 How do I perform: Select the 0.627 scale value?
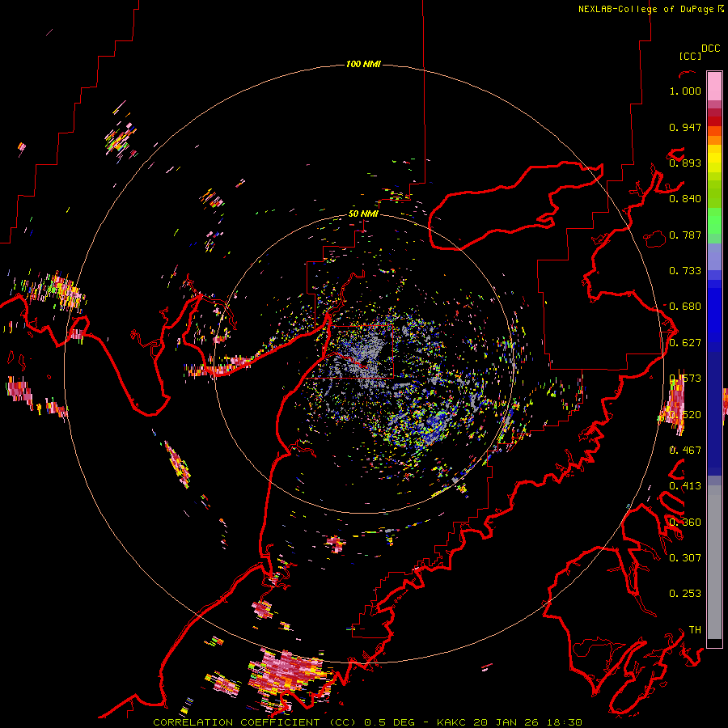click(x=685, y=343)
